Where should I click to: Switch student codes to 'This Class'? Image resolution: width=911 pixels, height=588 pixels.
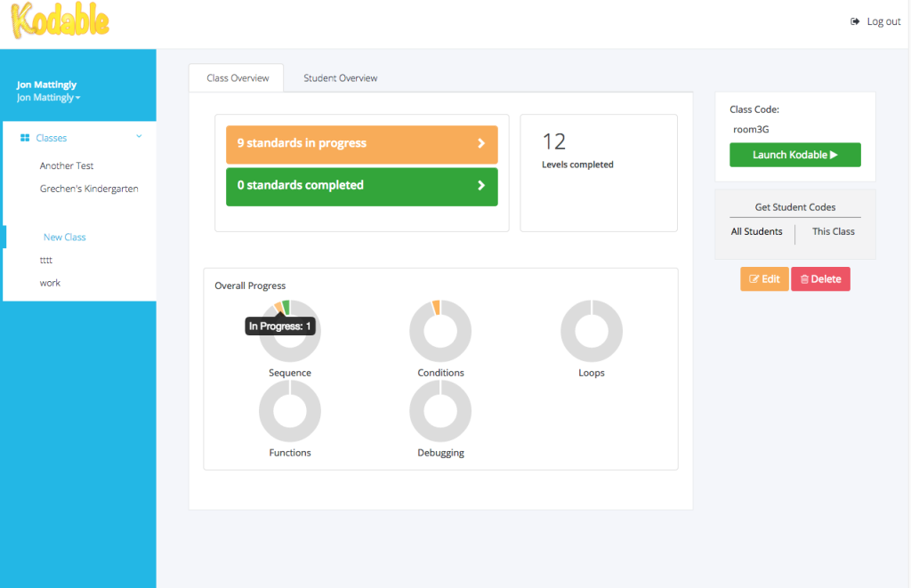click(833, 231)
